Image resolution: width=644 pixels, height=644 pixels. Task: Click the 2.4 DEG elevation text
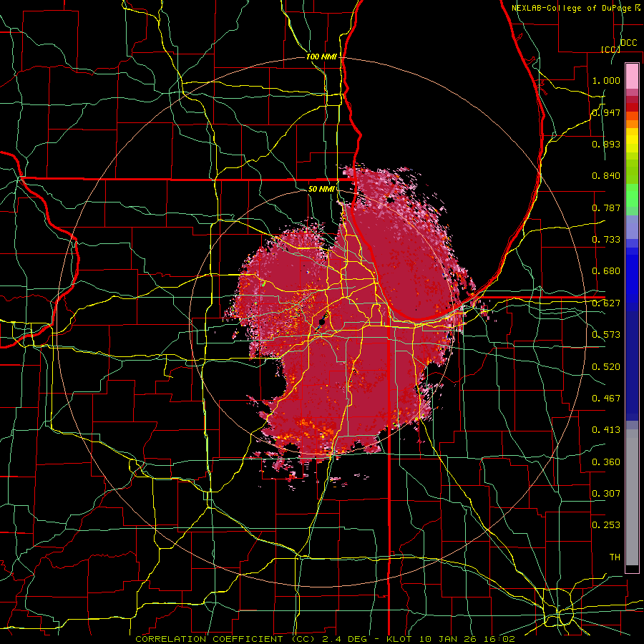click(344, 639)
